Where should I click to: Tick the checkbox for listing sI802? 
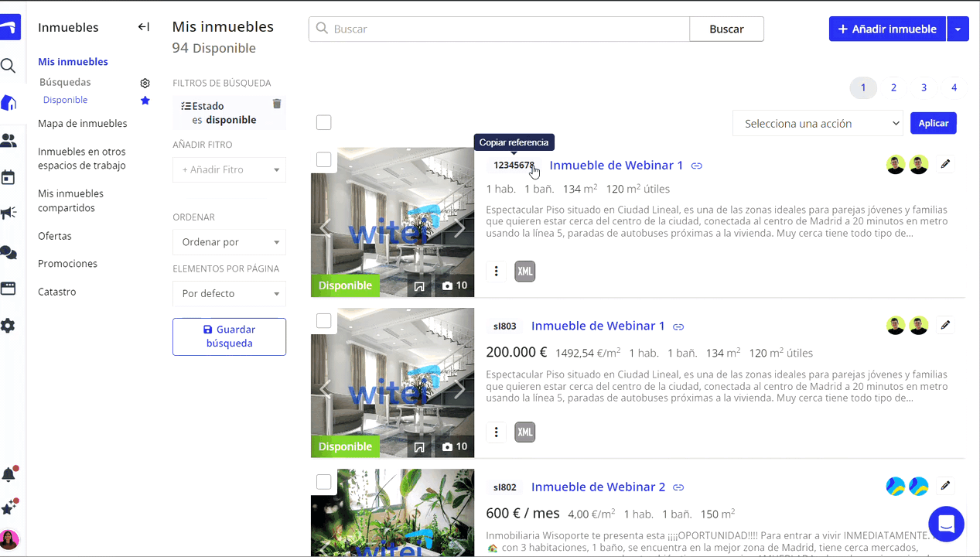(323, 482)
